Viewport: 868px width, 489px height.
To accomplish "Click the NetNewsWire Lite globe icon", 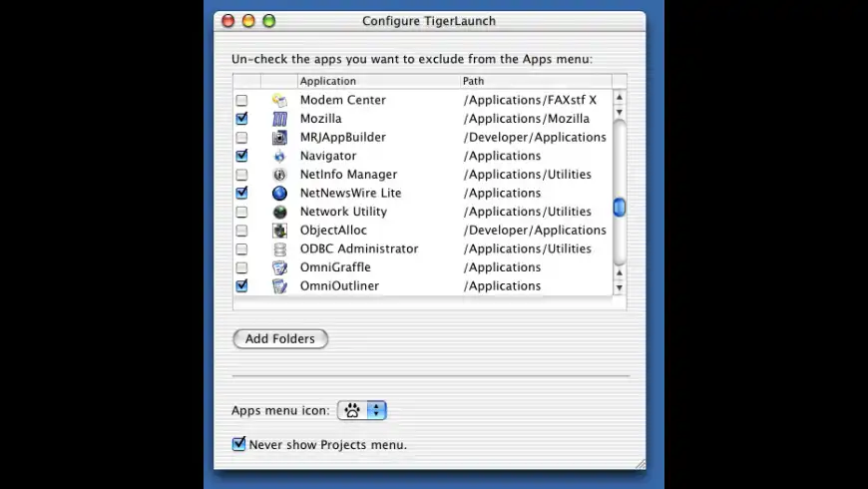I will tap(279, 194).
